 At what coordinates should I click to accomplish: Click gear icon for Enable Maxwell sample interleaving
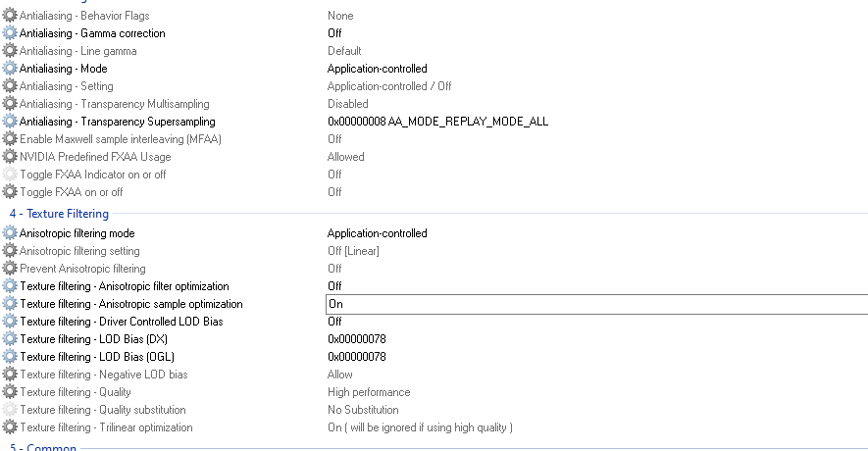point(11,139)
